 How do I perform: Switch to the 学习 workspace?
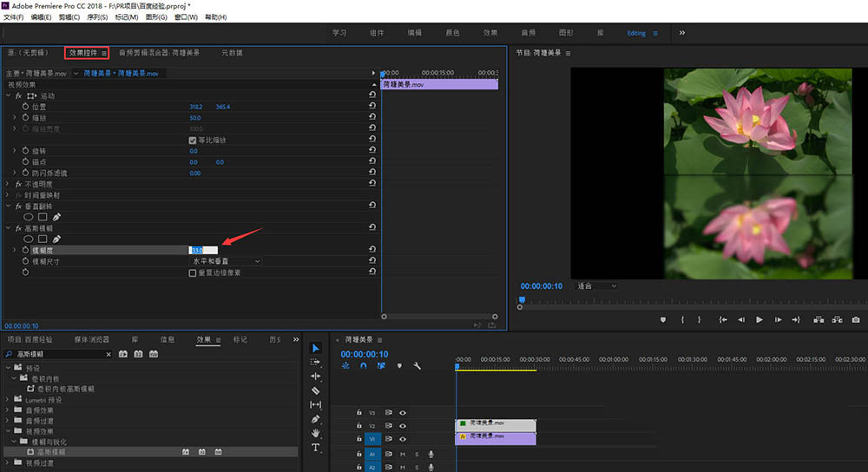(339, 33)
